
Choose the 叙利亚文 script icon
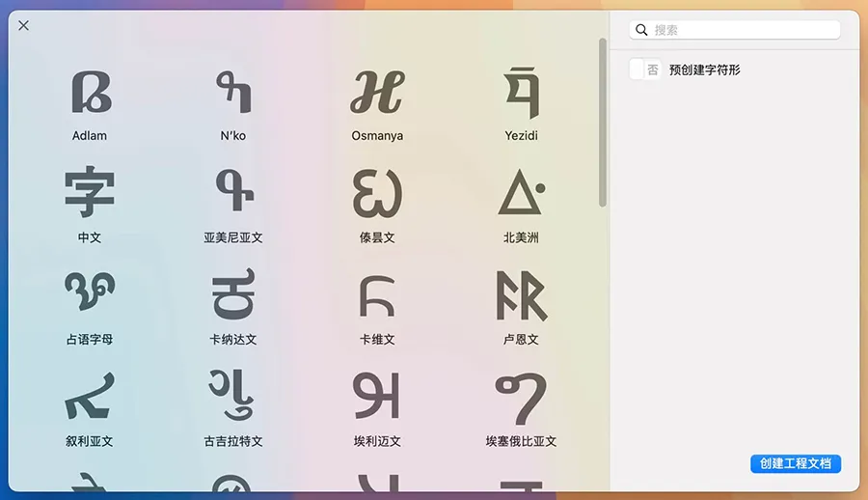click(x=90, y=397)
